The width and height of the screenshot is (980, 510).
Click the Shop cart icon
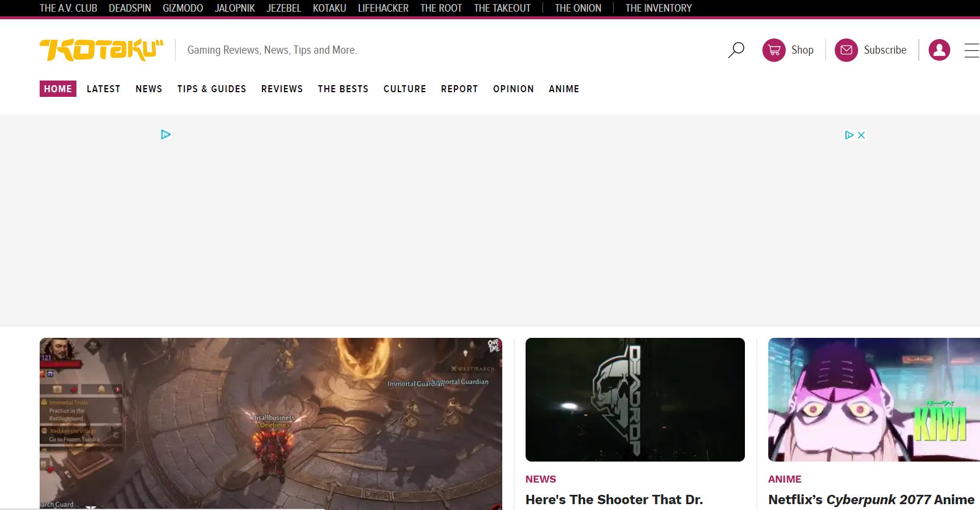pyautogui.click(x=773, y=50)
